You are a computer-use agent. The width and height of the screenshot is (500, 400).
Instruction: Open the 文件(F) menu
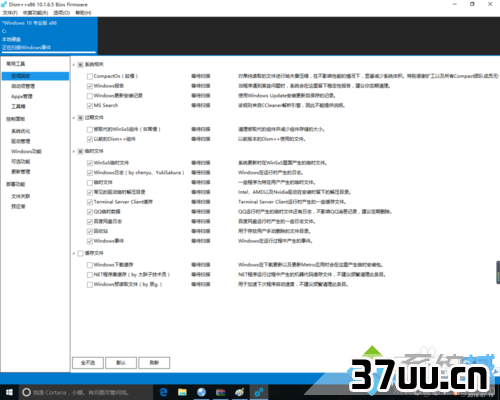pyautogui.click(x=10, y=13)
